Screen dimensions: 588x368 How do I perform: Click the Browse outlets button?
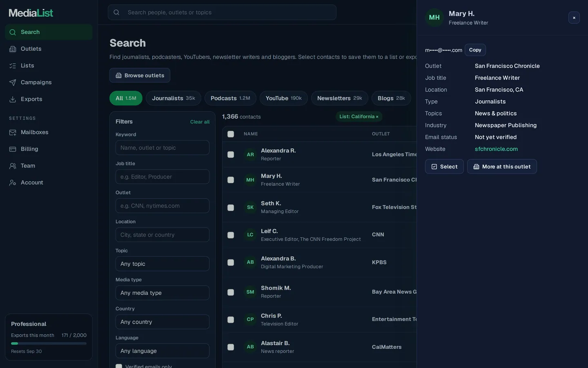tap(140, 75)
